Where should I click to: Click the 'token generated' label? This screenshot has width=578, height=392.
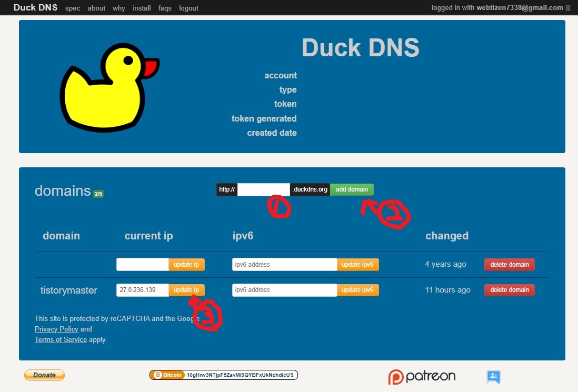point(264,118)
